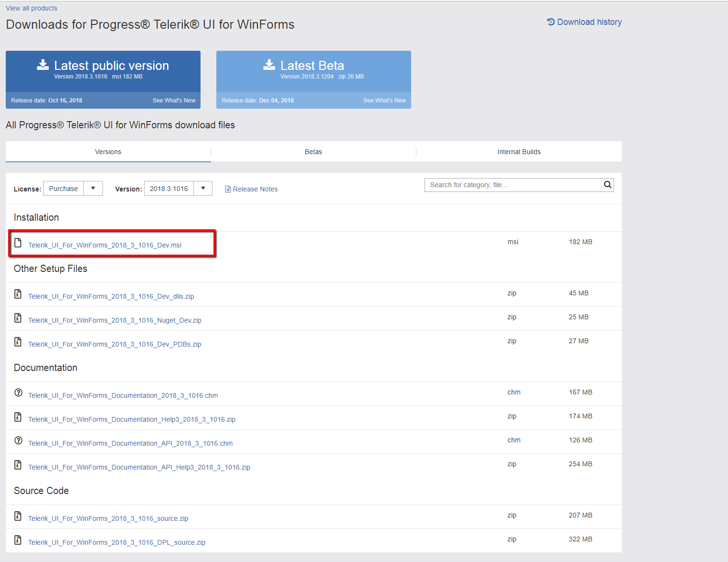Switch to the Internal Builds tab
728x562 pixels.
pyautogui.click(x=519, y=152)
